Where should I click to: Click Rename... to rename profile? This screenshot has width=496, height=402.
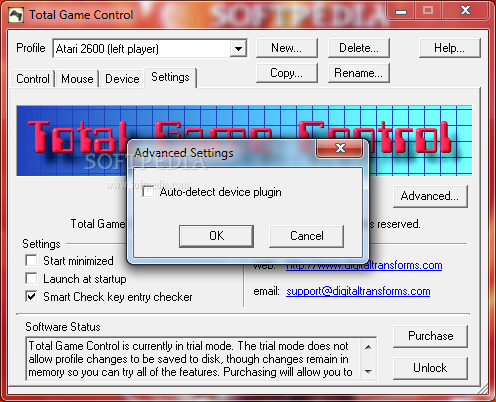click(x=359, y=73)
